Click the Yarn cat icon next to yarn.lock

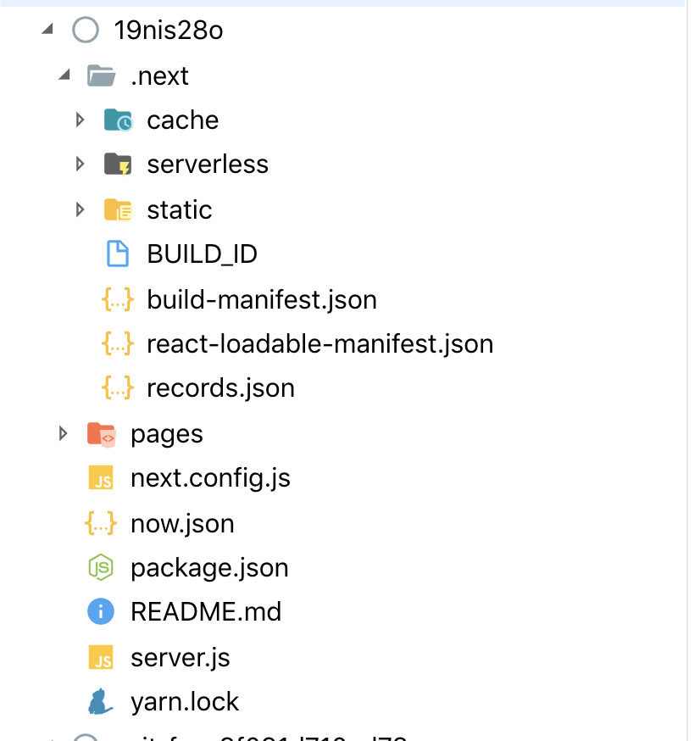(101, 701)
